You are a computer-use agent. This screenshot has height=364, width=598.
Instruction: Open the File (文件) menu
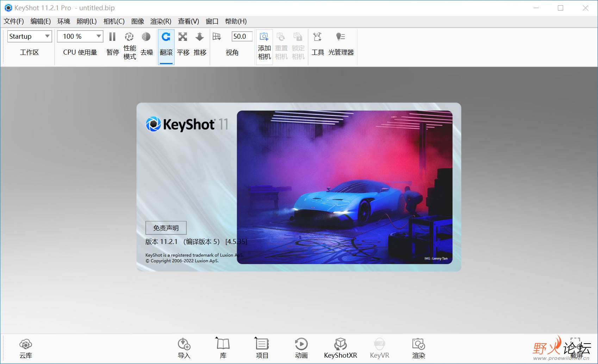14,21
